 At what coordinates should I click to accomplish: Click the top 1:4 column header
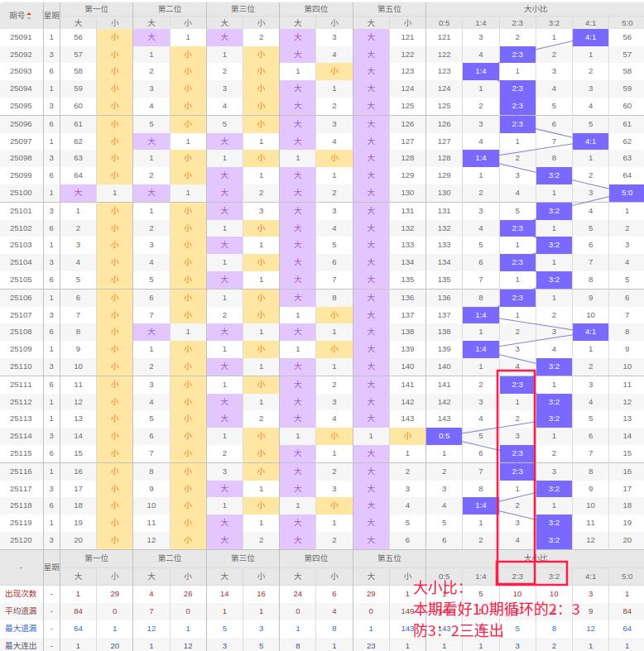481,23
